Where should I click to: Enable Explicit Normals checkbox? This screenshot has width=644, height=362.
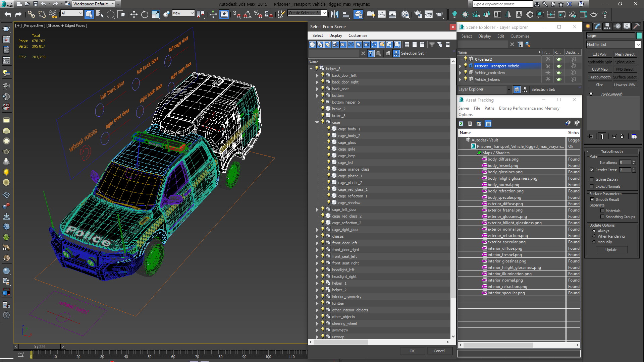[592, 186]
